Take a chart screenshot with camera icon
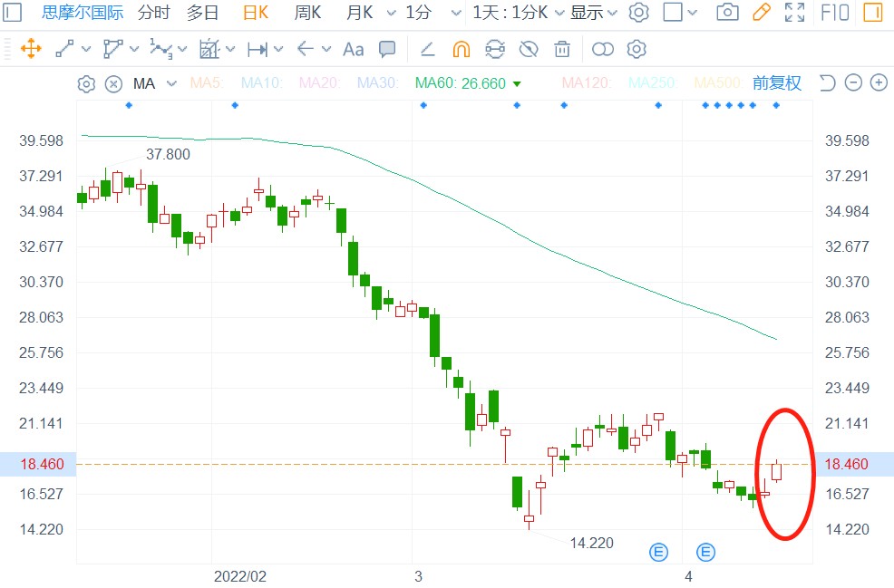The width and height of the screenshot is (894, 588). (727, 13)
